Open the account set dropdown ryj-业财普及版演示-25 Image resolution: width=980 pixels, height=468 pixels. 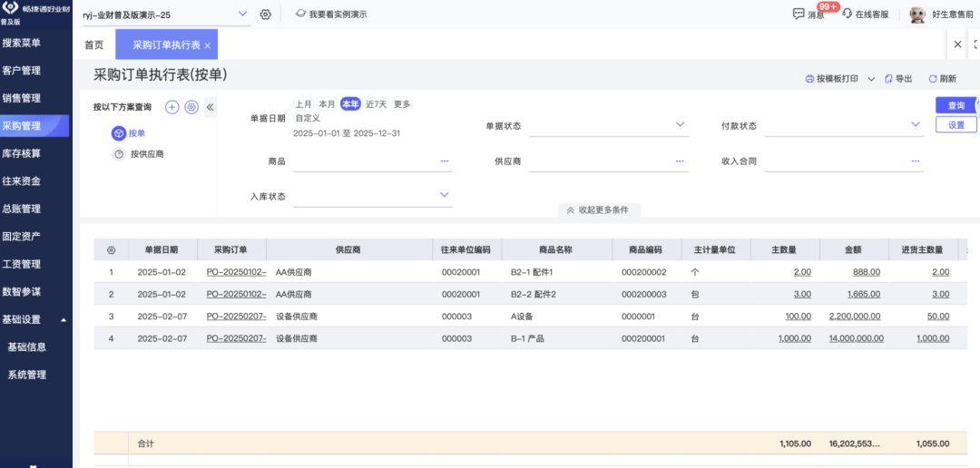click(166, 15)
